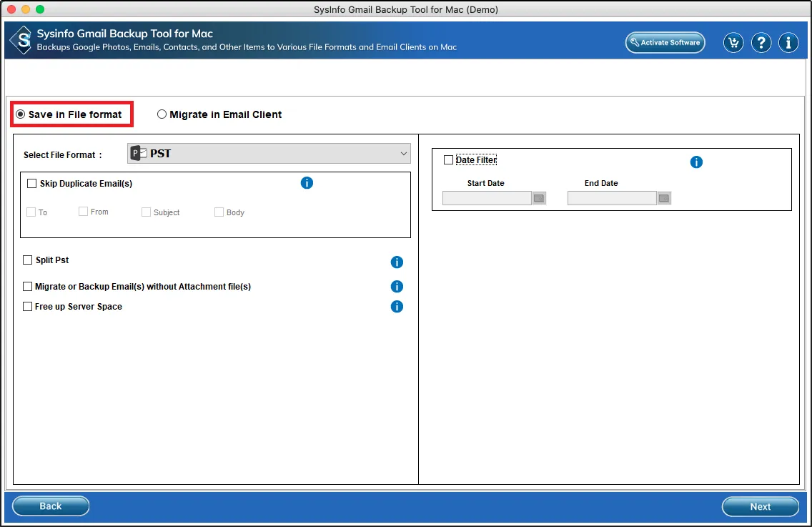The height and width of the screenshot is (527, 812).
Task: Click info icon for Free up Server Space
Action: (397, 307)
